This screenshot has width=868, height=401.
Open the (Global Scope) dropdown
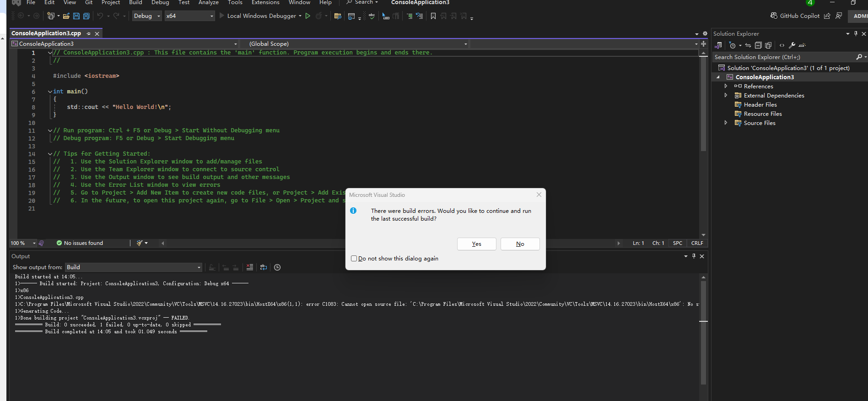(x=358, y=44)
